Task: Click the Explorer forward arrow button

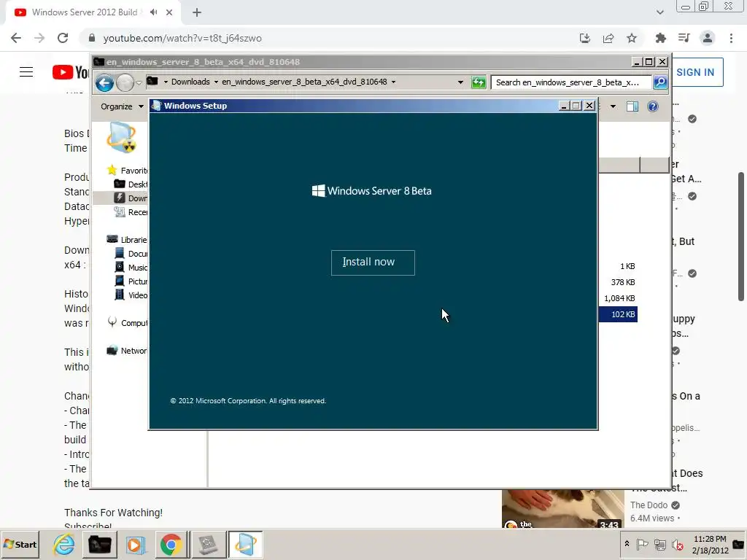Action: [125, 82]
